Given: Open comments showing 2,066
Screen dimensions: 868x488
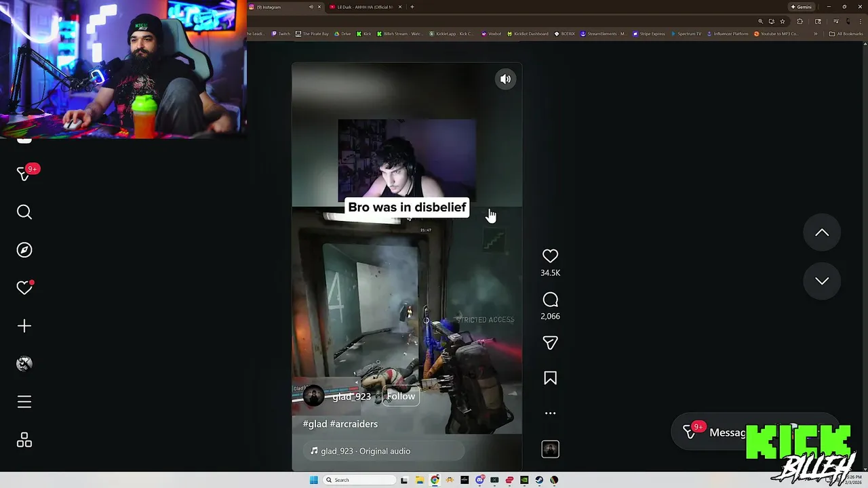Looking at the screenshot, I should coord(550,300).
